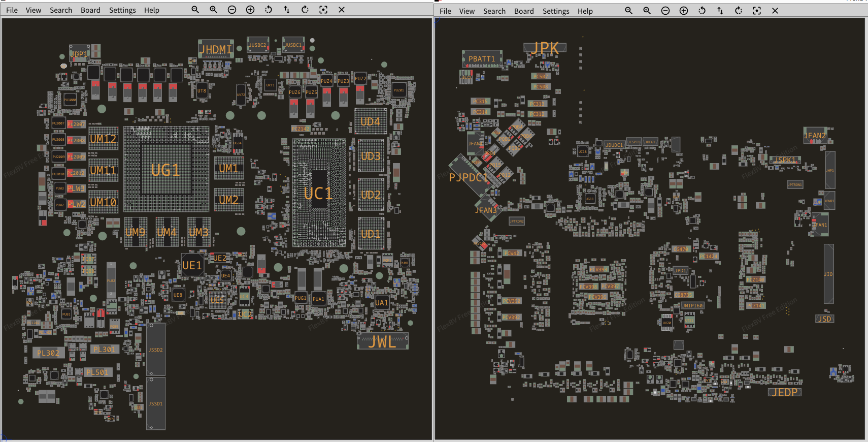
Task: Click the fit-to-view target icon in right window
Action: pos(757,11)
